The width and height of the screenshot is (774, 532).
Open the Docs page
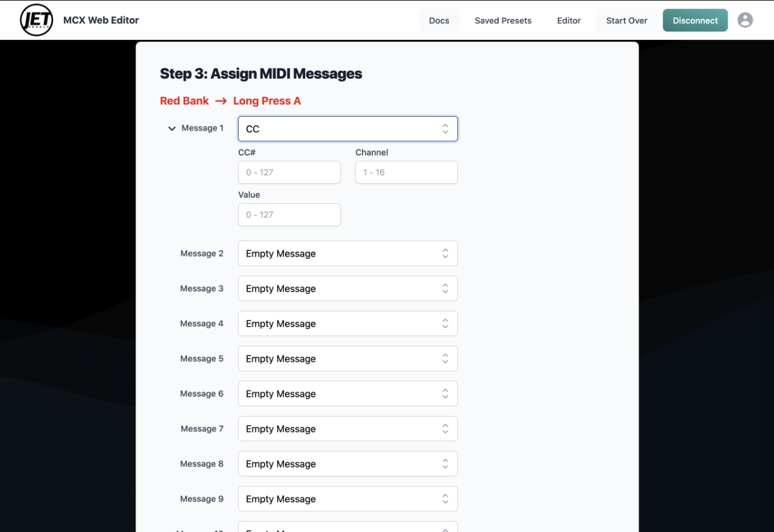(x=439, y=21)
